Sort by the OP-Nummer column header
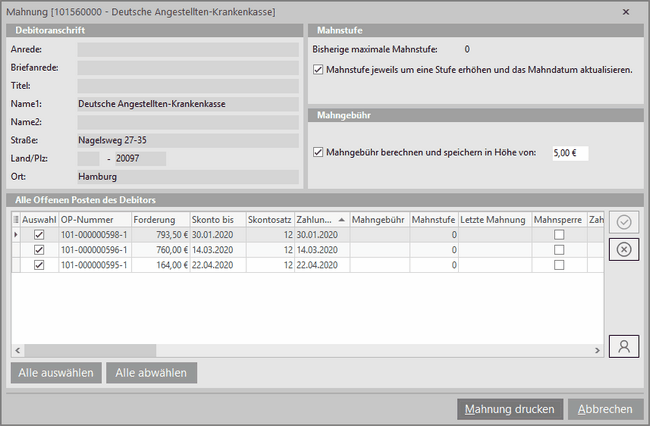 pos(94,219)
